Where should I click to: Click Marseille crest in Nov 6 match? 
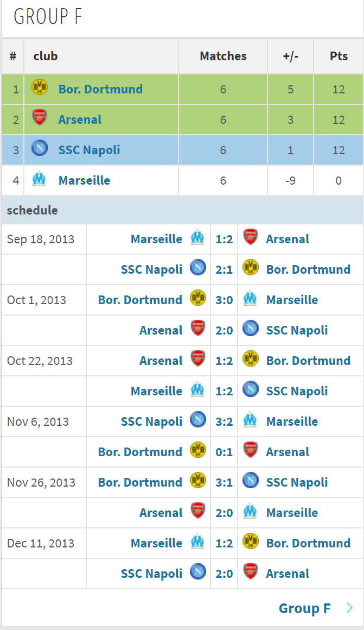click(251, 420)
